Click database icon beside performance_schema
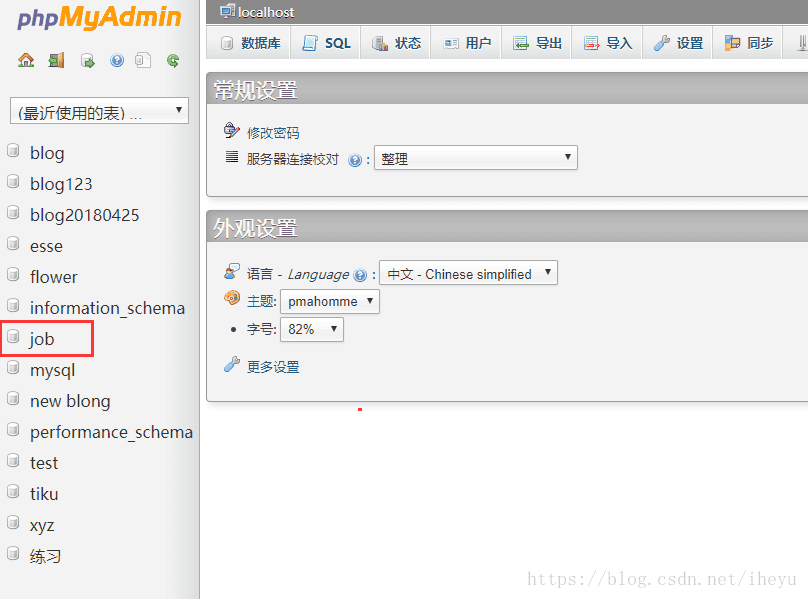Screen dimensions: 808x599 tap(13, 430)
